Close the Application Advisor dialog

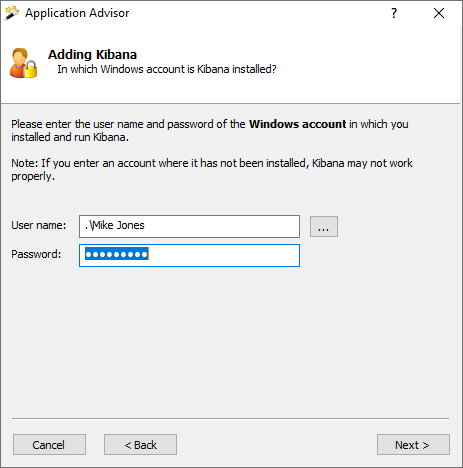point(439,13)
